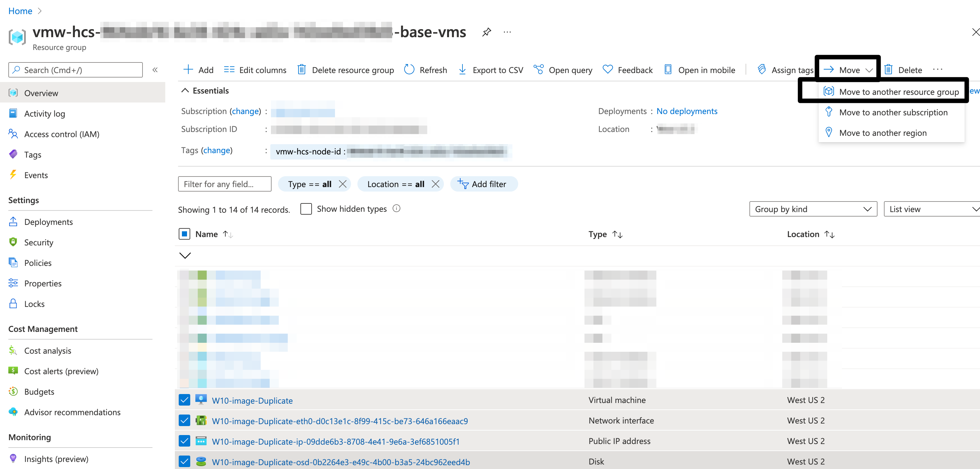Pin the resource group to dashboard
The width and height of the screenshot is (980, 469).
tap(486, 32)
